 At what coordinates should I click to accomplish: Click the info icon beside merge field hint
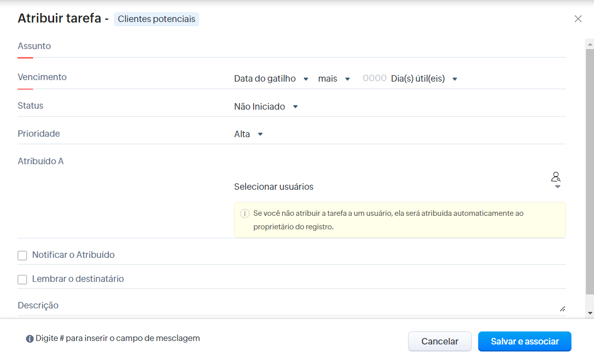click(30, 338)
